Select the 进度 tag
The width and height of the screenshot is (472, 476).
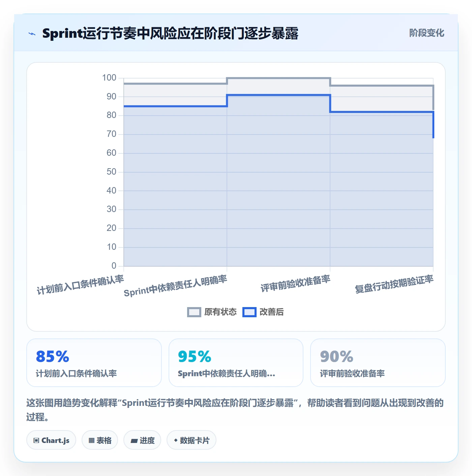pos(142,440)
